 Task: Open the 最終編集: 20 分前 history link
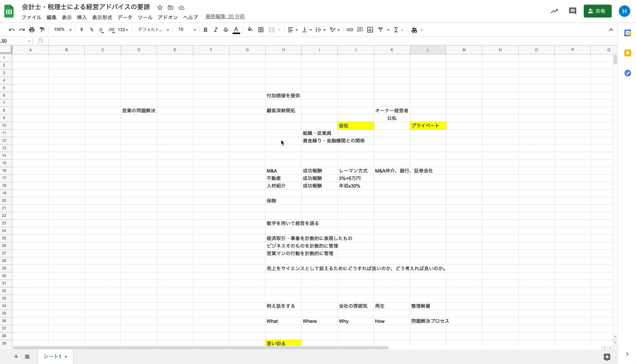225,17
